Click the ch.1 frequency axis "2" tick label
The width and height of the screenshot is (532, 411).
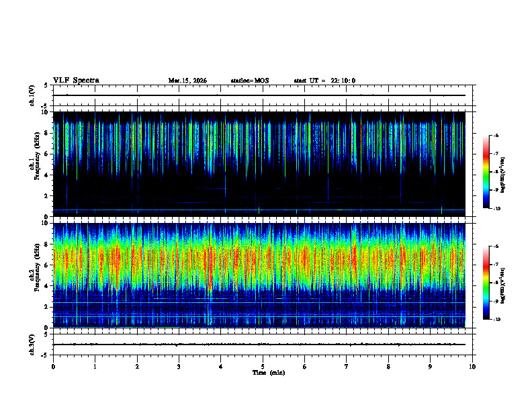[46, 195]
